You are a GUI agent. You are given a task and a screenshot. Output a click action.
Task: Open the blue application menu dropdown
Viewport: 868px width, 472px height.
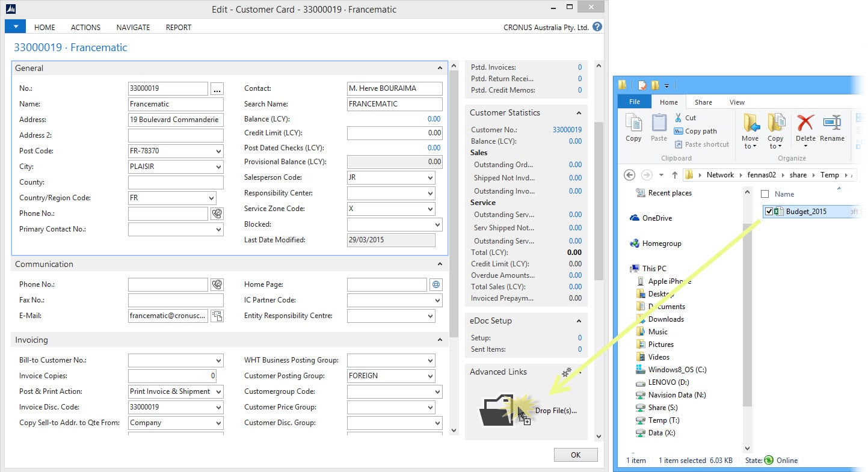[16, 26]
